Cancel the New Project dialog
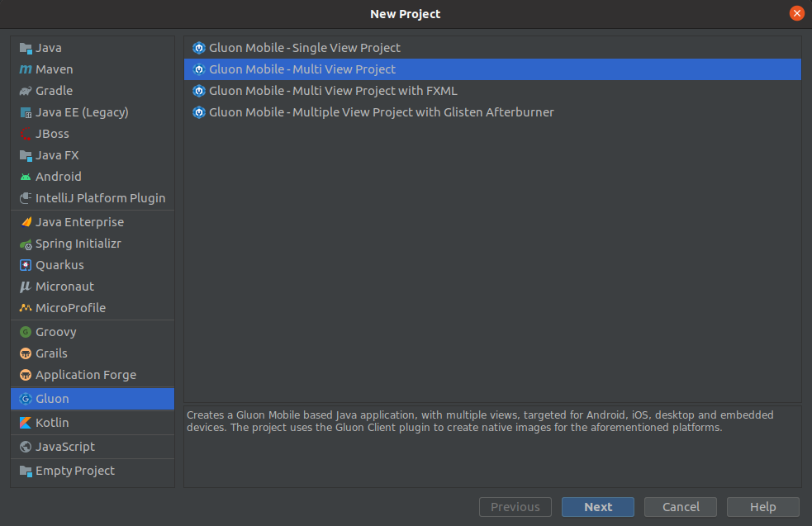Image resolution: width=812 pixels, height=526 pixels. [x=681, y=507]
